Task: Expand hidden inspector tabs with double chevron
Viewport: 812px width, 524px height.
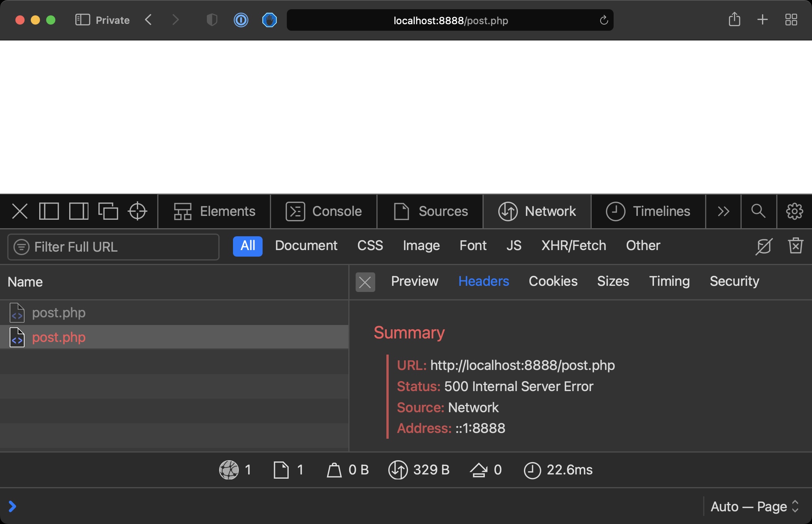Action: [723, 211]
